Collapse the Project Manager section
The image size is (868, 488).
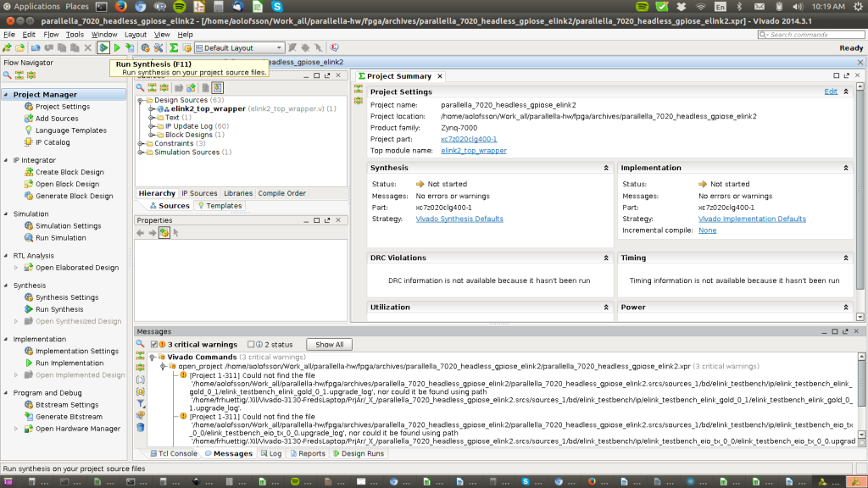7,95
